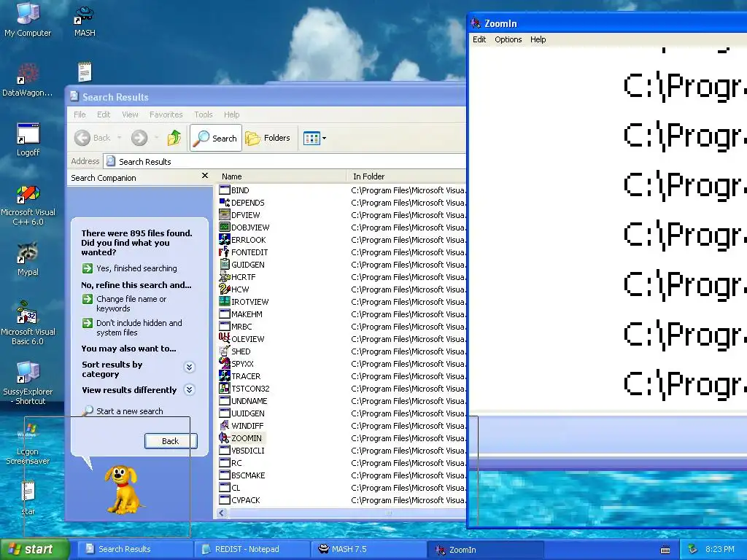Open the File menu in Search Results
747x560 pixels.
pyautogui.click(x=80, y=114)
